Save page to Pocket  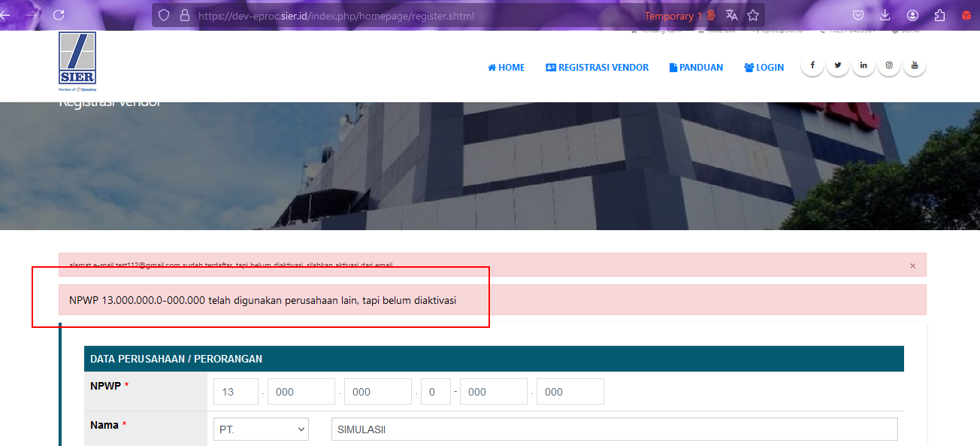tap(858, 15)
